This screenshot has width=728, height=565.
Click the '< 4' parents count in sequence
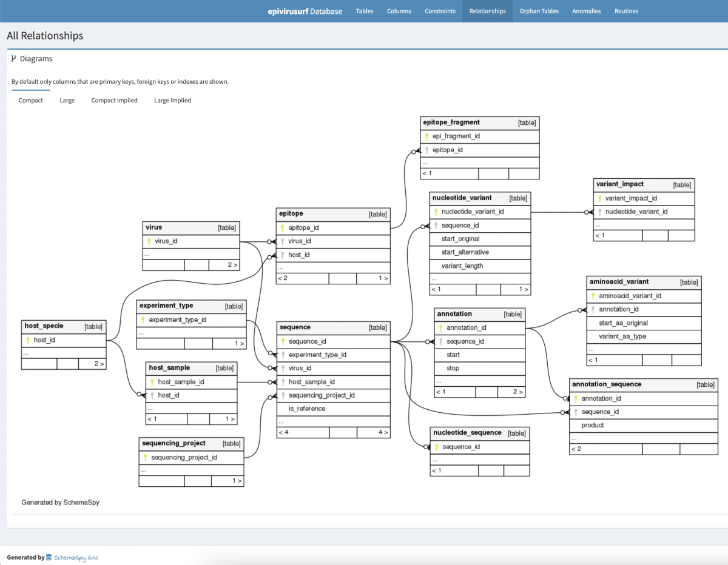[x=303, y=433]
